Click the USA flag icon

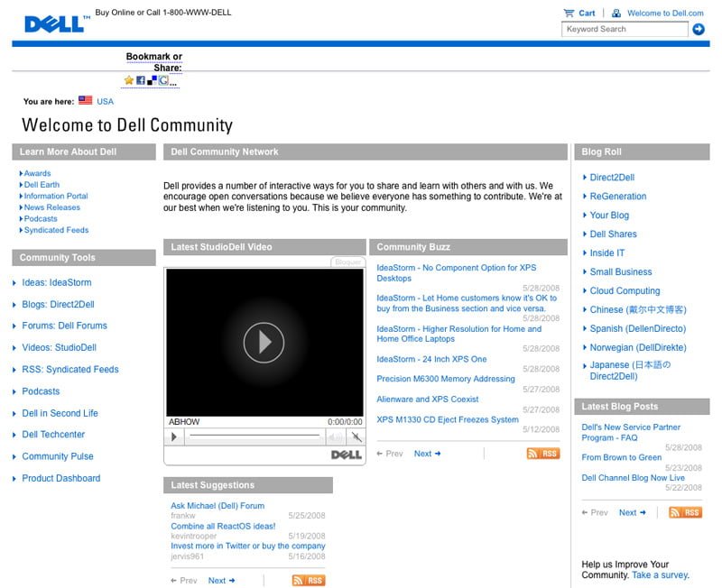tap(85, 100)
